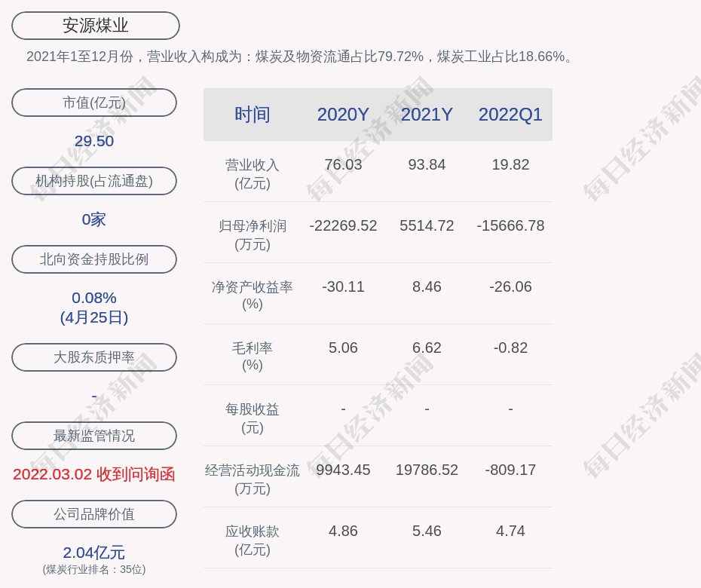This screenshot has width=701, height=588.
Task: Select the cash flow value -809.17
Action: click(510, 470)
